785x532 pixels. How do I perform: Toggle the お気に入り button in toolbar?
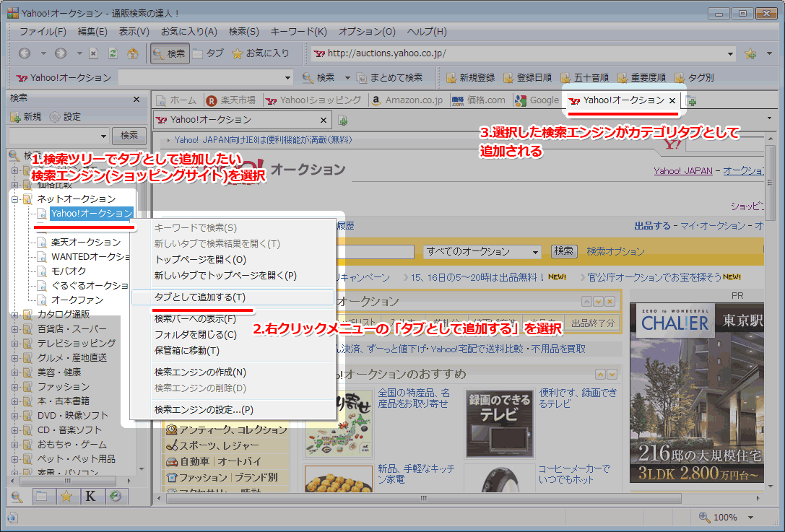[260, 53]
